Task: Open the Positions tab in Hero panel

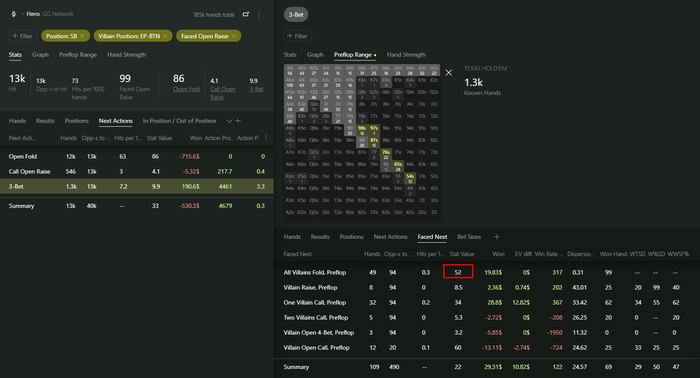Action: (76, 120)
